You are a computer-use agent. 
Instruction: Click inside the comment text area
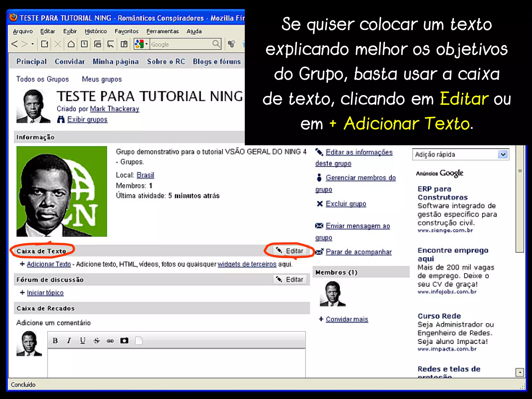pyautogui.click(x=176, y=363)
